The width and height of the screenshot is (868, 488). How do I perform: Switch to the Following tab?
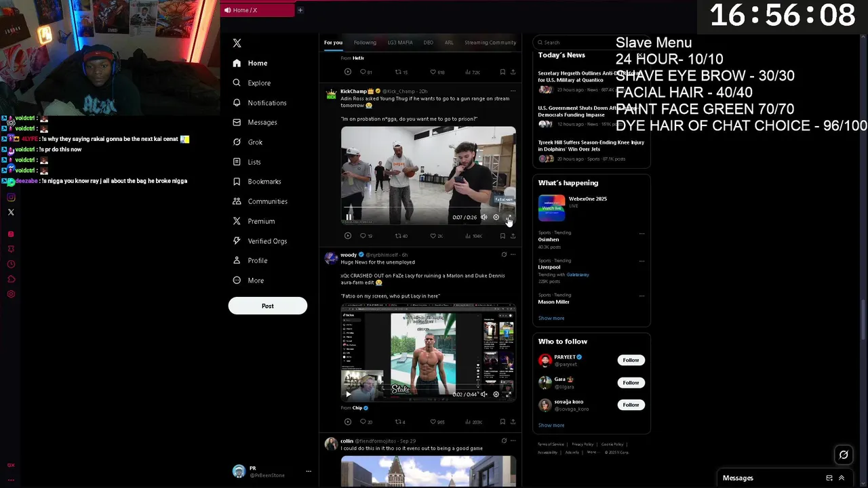click(365, 42)
